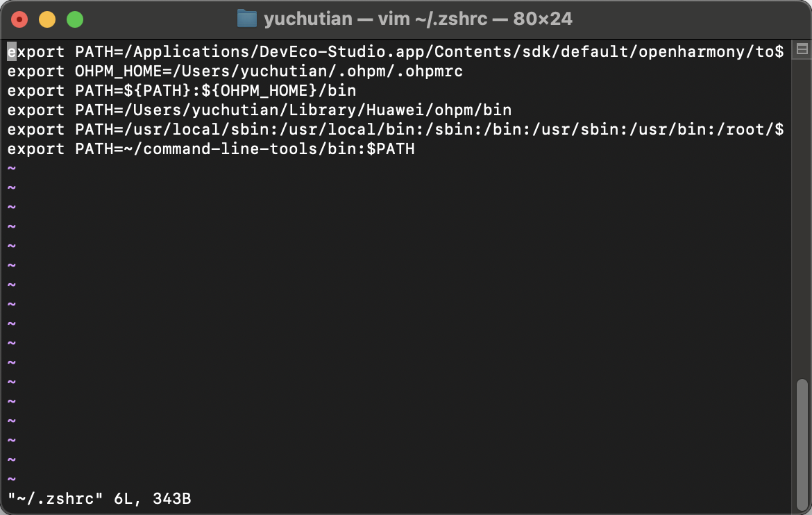Click the "DevEco-Studio.app" text in first line
This screenshot has height=515, width=812.
[341, 52]
